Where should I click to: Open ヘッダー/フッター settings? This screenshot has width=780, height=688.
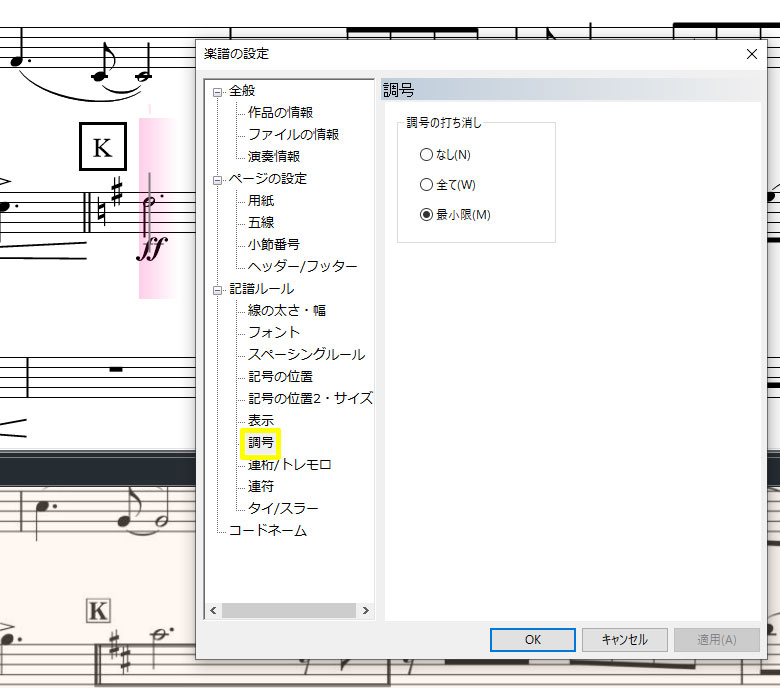302,267
